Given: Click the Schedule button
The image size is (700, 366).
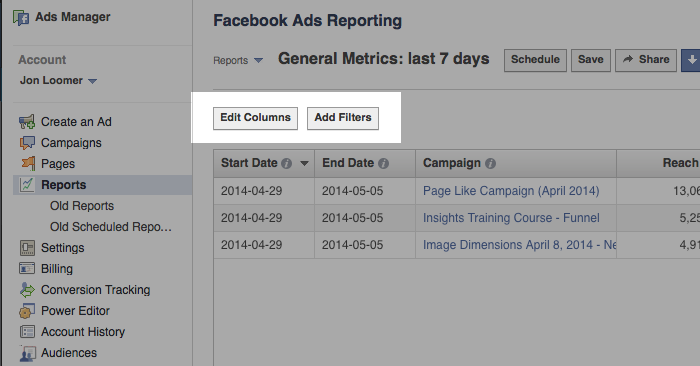Looking at the screenshot, I should [x=535, y=60].
